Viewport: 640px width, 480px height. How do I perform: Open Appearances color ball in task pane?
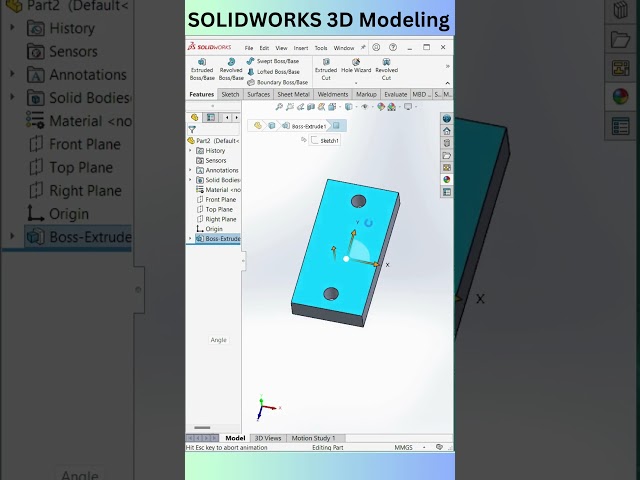pos(447,180)
